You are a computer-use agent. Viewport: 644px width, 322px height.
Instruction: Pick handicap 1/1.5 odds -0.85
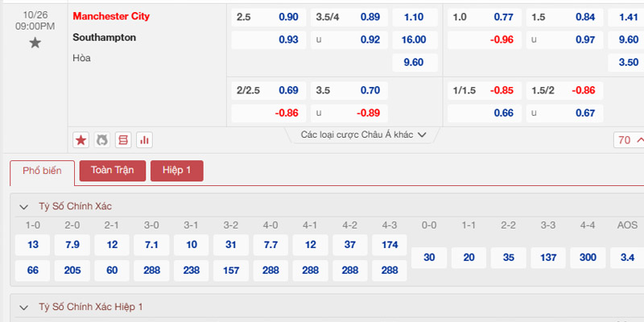[485, 91]
